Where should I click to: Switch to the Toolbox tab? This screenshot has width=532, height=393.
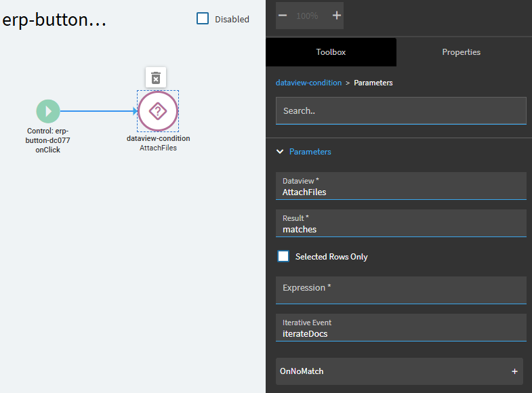[331, 52]
